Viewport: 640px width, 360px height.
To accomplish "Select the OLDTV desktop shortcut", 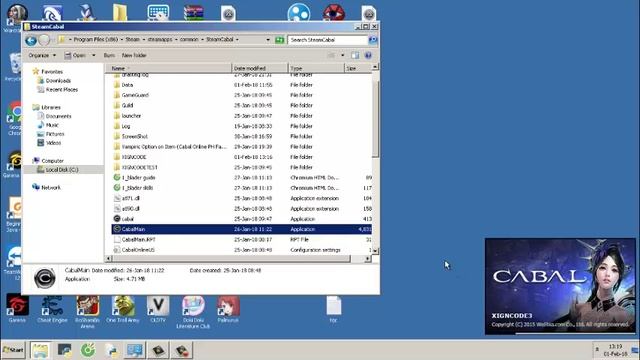I will (x=158, y=309).
